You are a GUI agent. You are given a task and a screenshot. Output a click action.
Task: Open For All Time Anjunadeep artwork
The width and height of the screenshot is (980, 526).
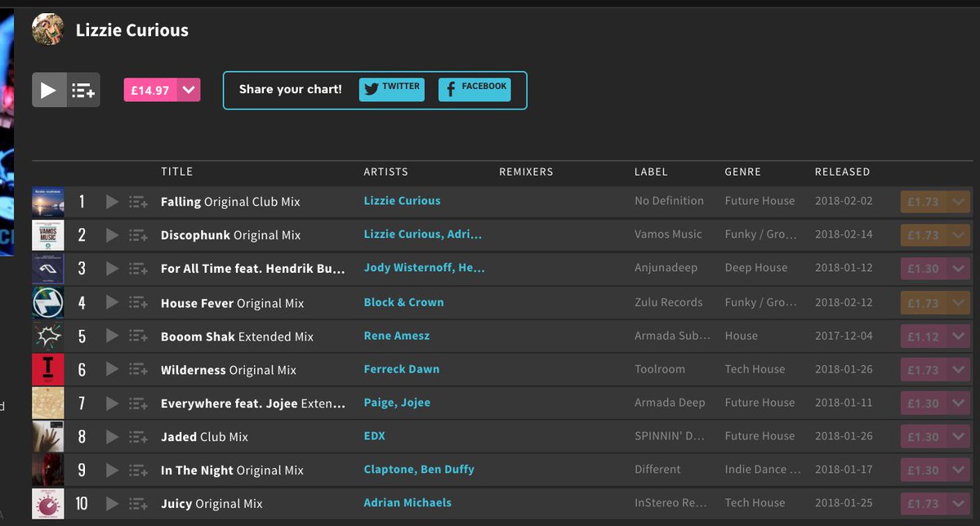[47, 269]
